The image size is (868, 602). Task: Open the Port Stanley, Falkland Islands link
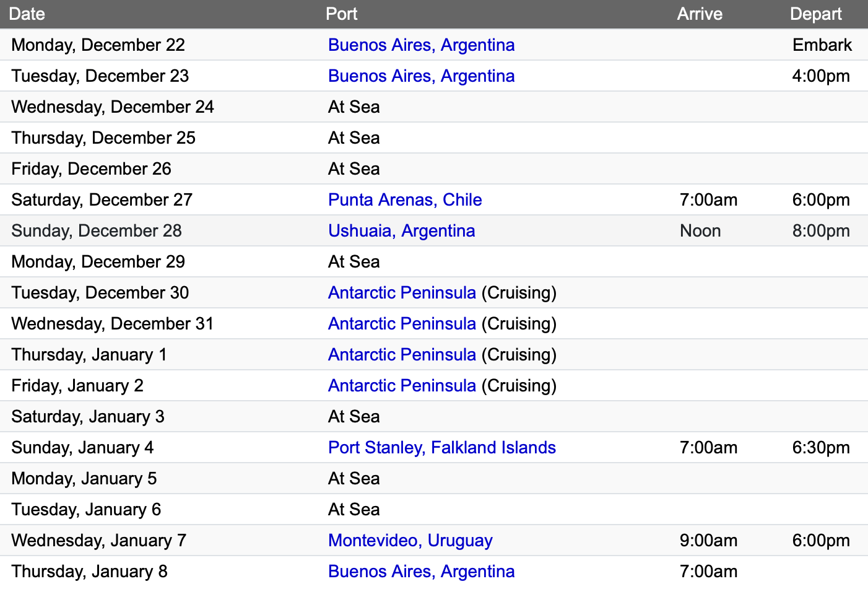coord(442,447)
